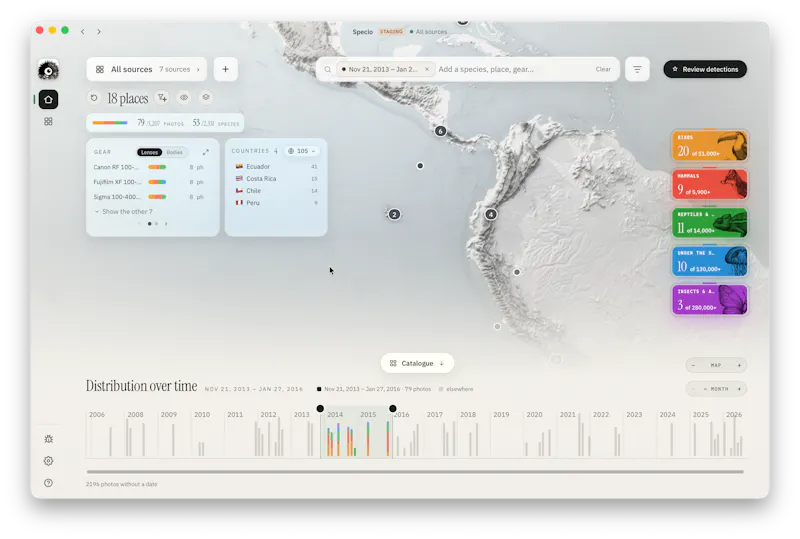
Task: Open the Catalogue button
Action: click(x=417, y=363)
